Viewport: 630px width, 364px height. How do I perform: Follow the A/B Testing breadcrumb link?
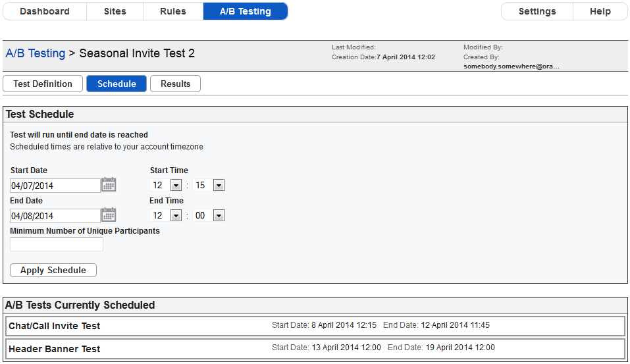pyautogui.click(x=36, y=53)
